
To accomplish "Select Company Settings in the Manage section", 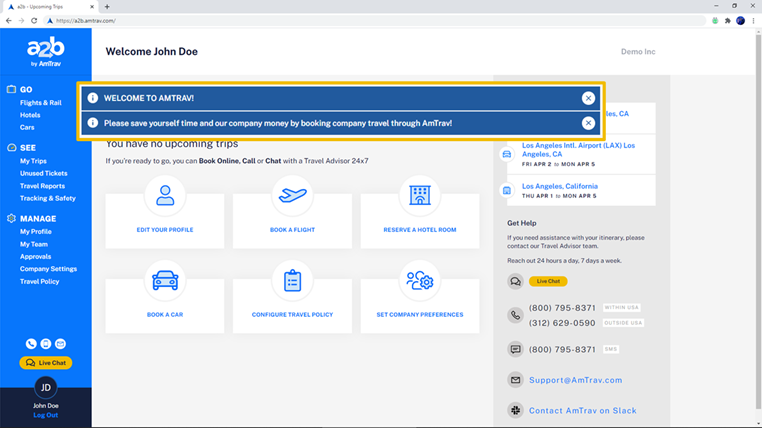I will coord(48,269).
